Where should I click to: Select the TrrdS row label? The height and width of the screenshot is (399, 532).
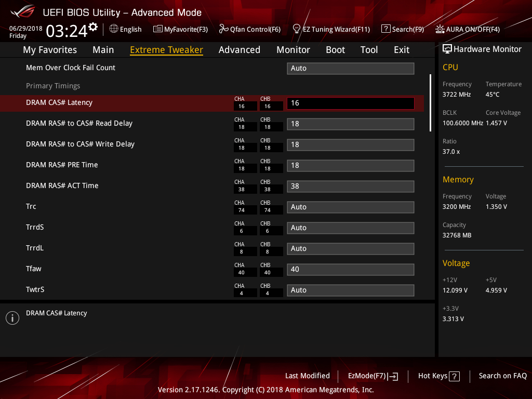[35, 227]
